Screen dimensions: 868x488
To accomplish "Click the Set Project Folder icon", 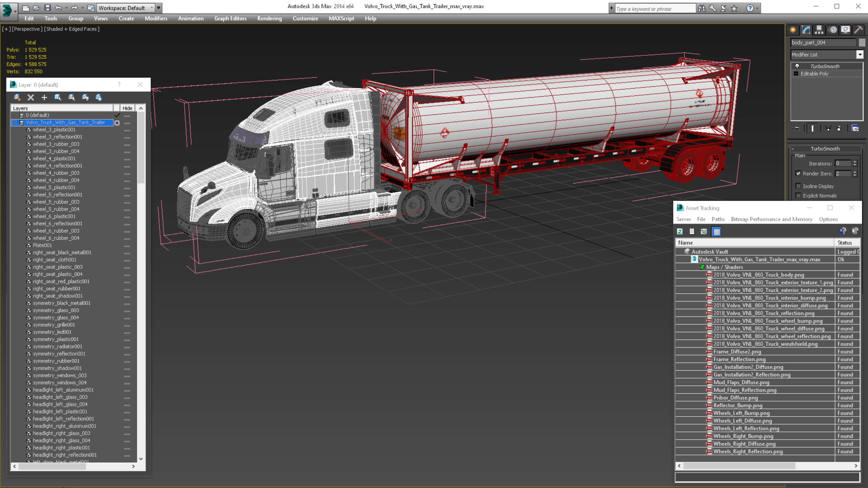I will pos(90,8).
